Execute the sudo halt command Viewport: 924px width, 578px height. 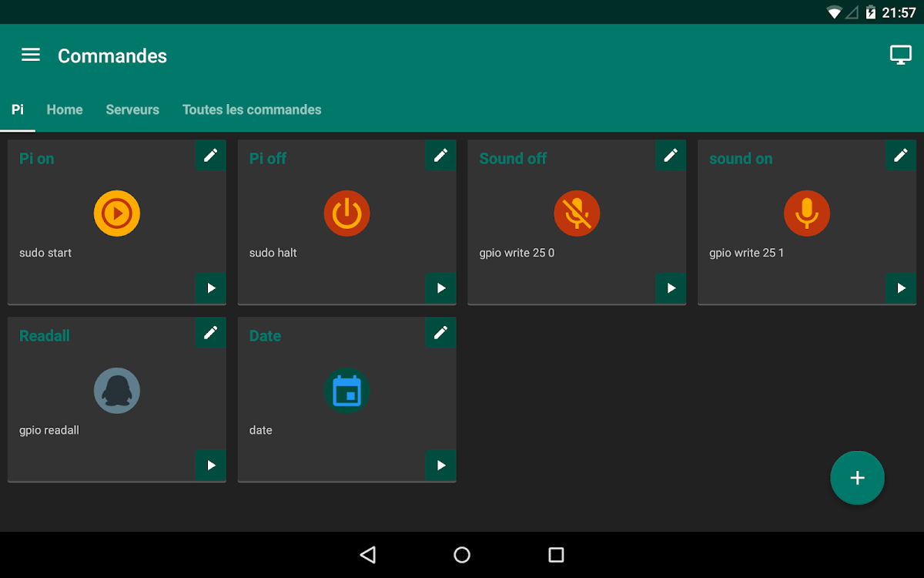pyautogui.click(x=440, y=288)
